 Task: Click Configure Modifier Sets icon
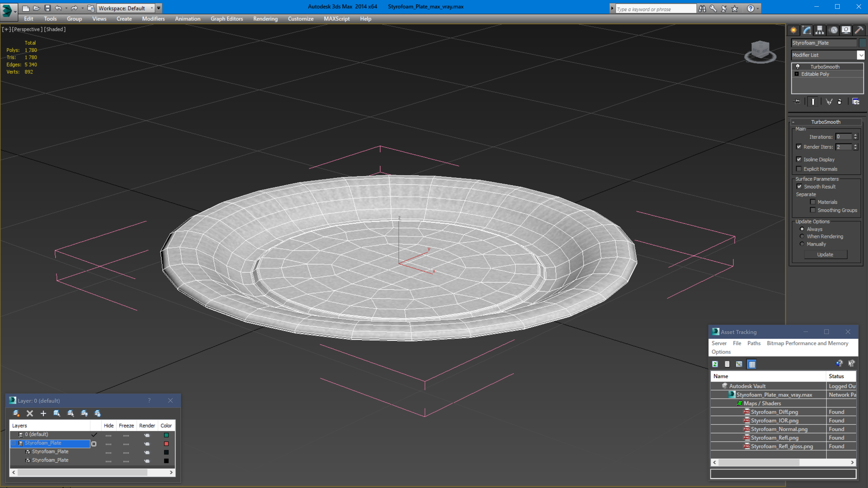pyautogui.click(x=856, y=102)
